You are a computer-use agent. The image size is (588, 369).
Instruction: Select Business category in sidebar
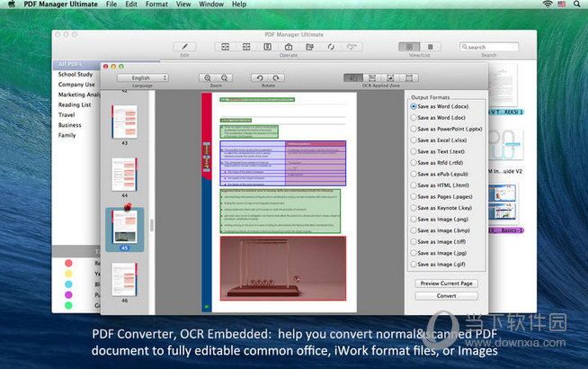pos(70,125)
